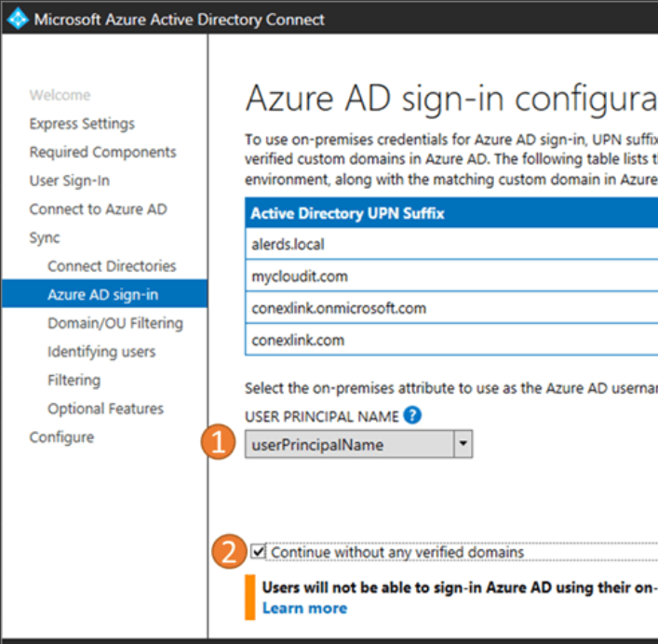Select the alerds.local suffix row
The image size is (658, 644).
(451, 244)
